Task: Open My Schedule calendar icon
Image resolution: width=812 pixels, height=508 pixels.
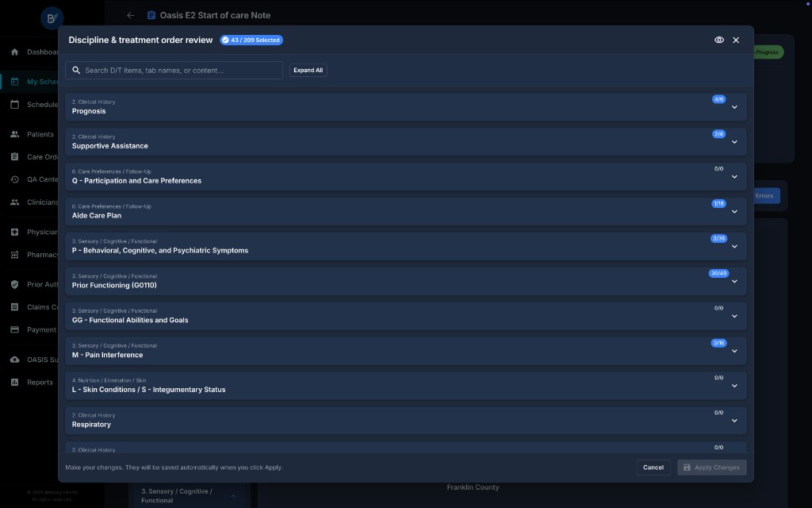Action: click(x=14, y=82)
